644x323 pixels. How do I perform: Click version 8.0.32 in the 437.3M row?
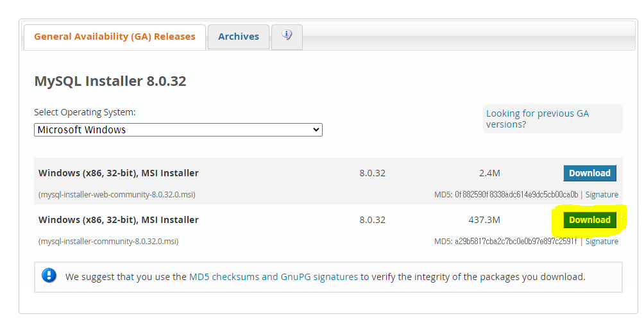click(373, 220)
